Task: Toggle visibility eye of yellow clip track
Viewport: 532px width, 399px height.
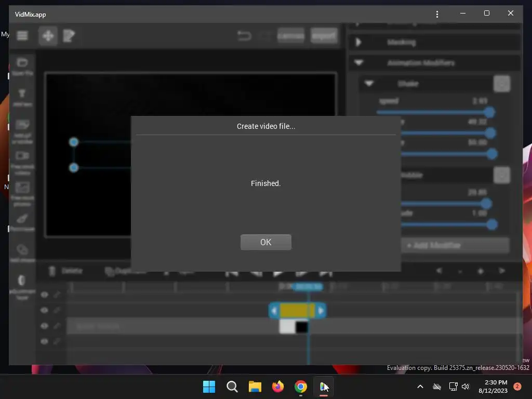Action: [x=45, y=310]
